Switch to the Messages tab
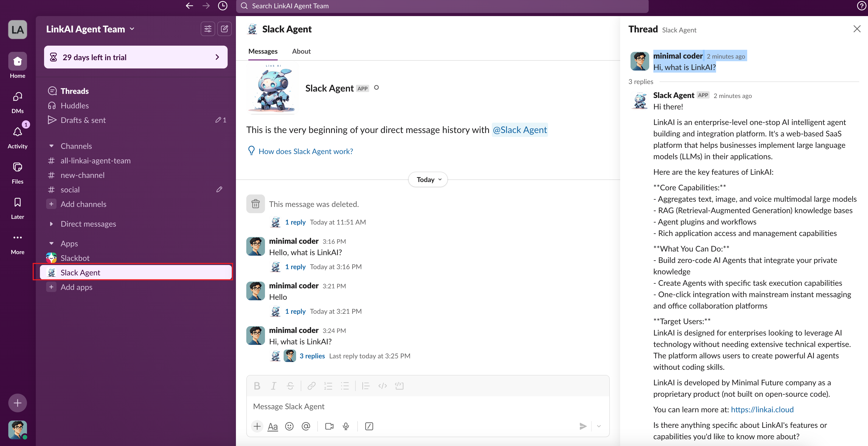The height and width of the screenshot is (446, 868). [x=263, y=51]
